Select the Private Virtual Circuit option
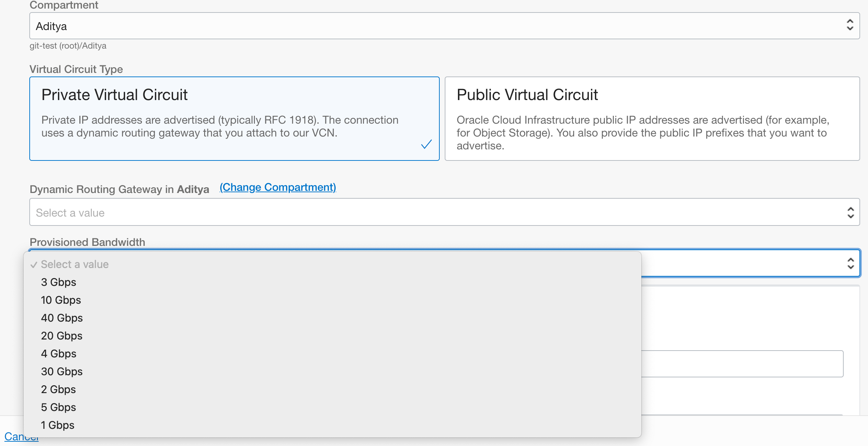This screenshot has width=868, height=446. point(234,118)
